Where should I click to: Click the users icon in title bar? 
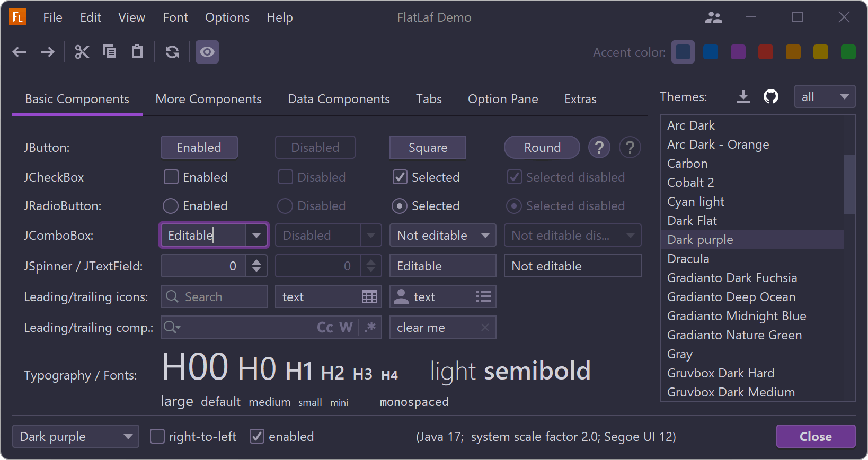coord(713,18)
